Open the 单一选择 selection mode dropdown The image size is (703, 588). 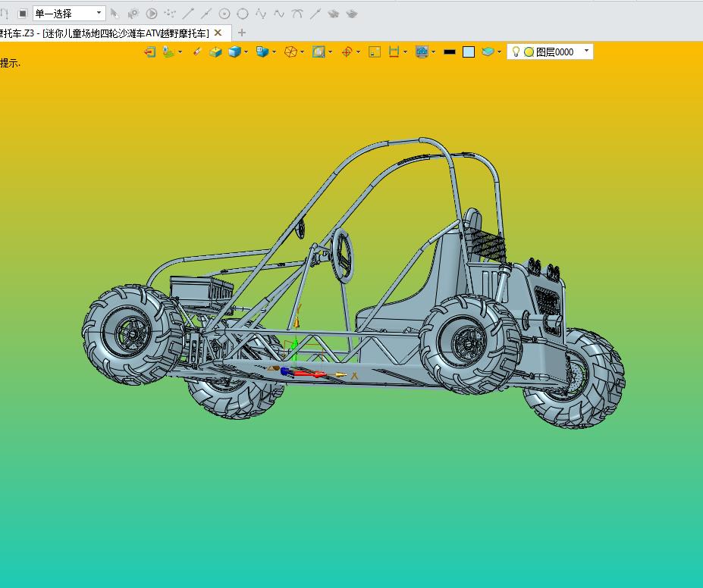[x=69, y=14]
